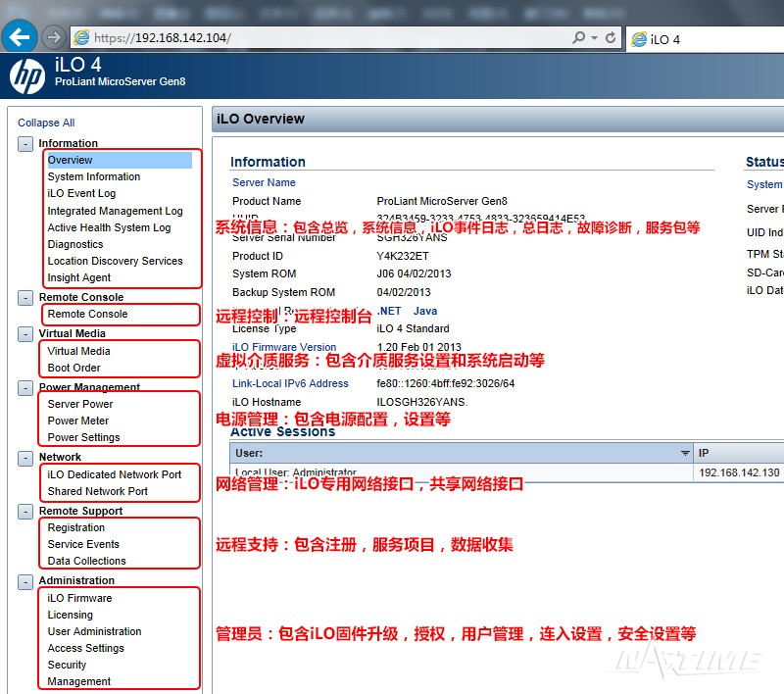Click the iLO Hostname value ILOSGH326YANS.

422,402
